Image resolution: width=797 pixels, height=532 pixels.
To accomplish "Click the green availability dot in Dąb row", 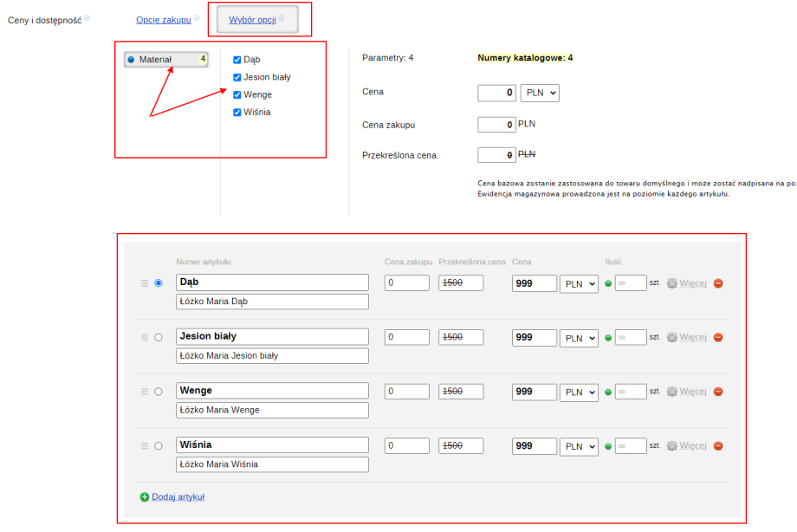I will click(608, 283).
